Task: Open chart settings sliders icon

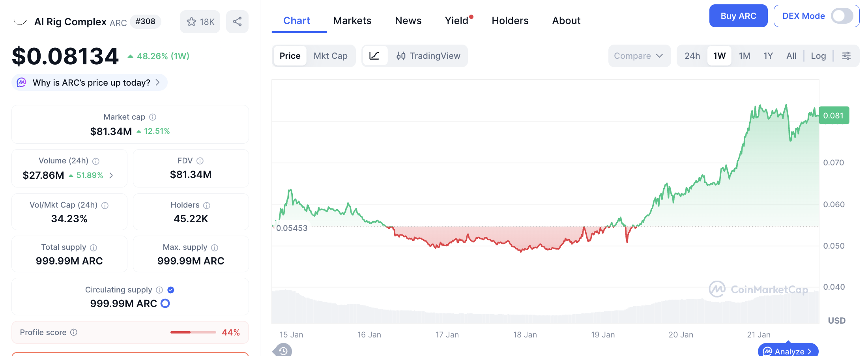Action: point(846,56)
